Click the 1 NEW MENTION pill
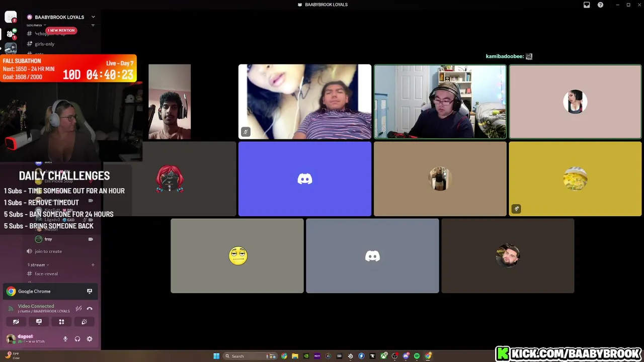Image resolution: width=644 pixels, height=362 pixels. [x=61, y=30]
